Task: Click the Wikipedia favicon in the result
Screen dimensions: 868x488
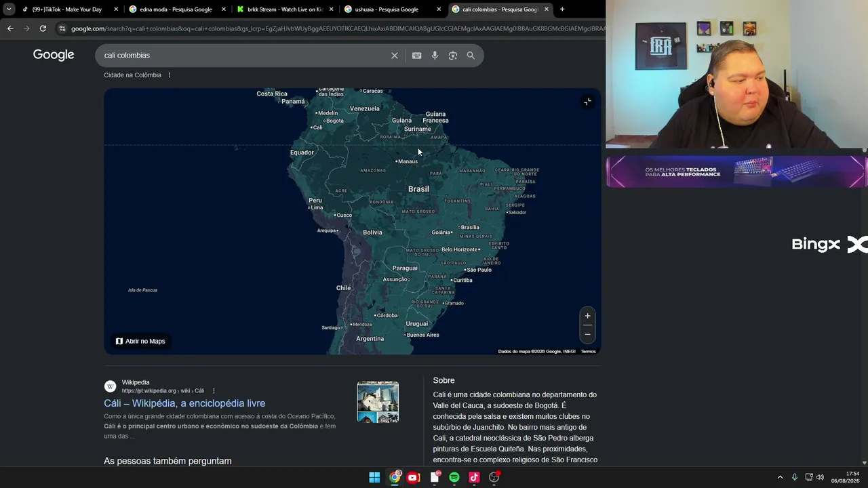Action: pos(110,386)
